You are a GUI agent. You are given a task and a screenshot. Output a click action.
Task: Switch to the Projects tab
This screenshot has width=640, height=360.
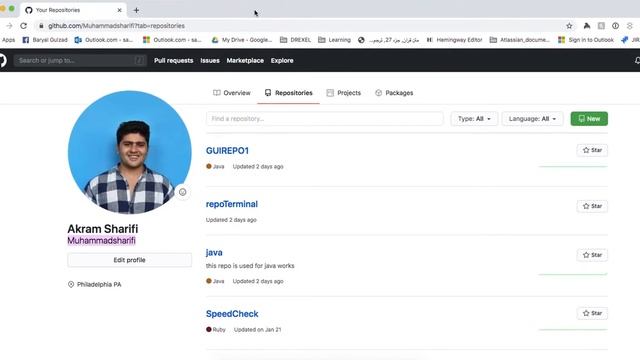[344, 93]
